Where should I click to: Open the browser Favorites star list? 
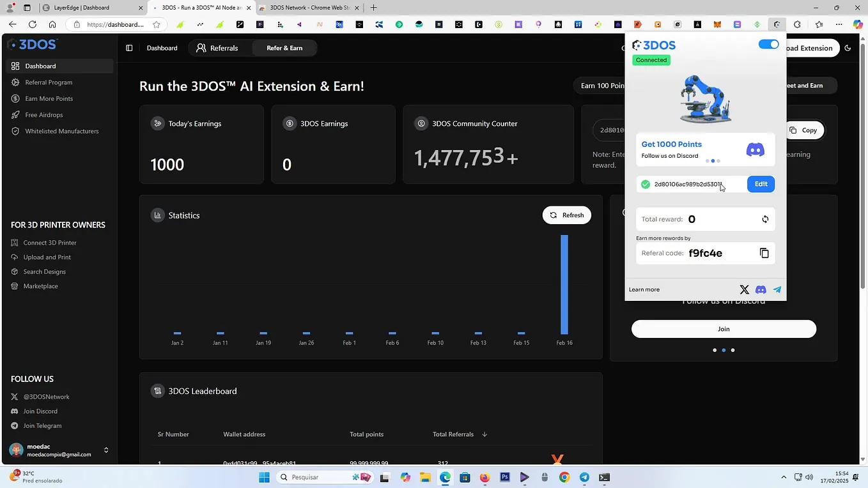(819, 25)
